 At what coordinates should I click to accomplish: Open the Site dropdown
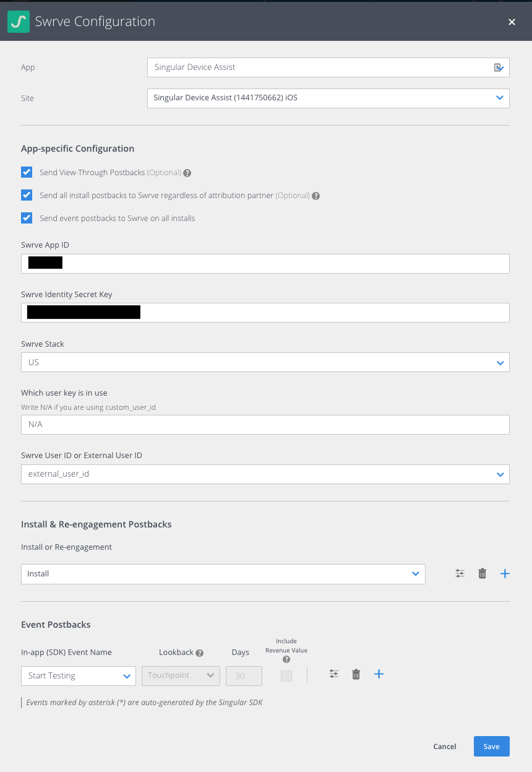[x=328, y=98]
